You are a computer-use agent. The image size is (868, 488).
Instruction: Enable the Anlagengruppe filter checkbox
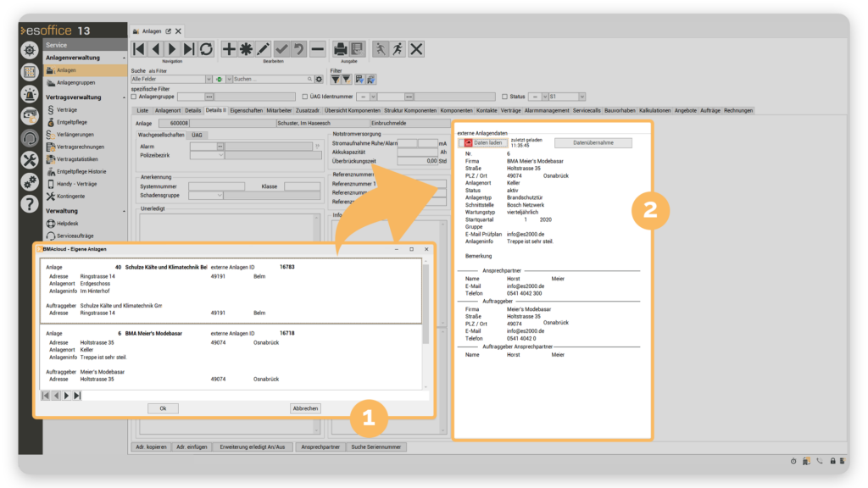tap(134, 97)
